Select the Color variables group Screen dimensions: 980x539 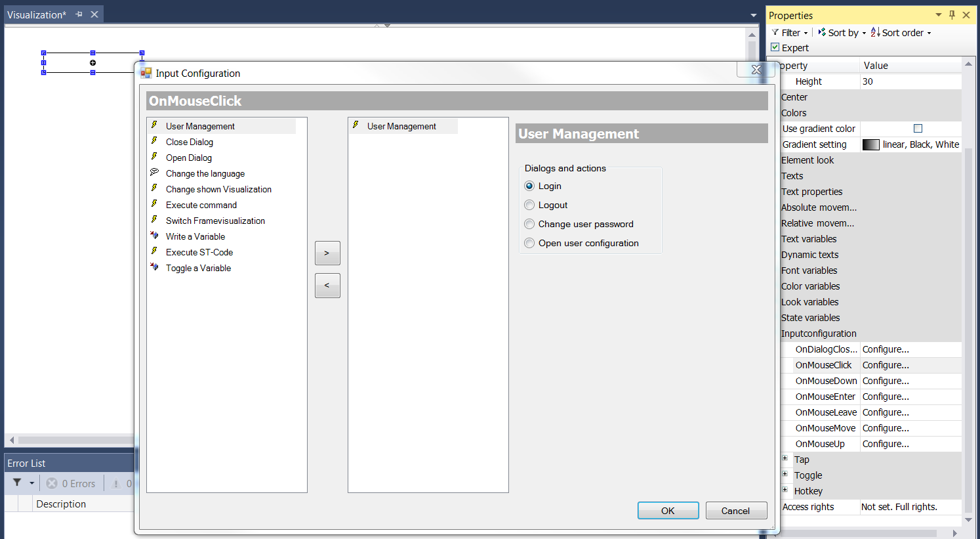(x=810, y=286)
